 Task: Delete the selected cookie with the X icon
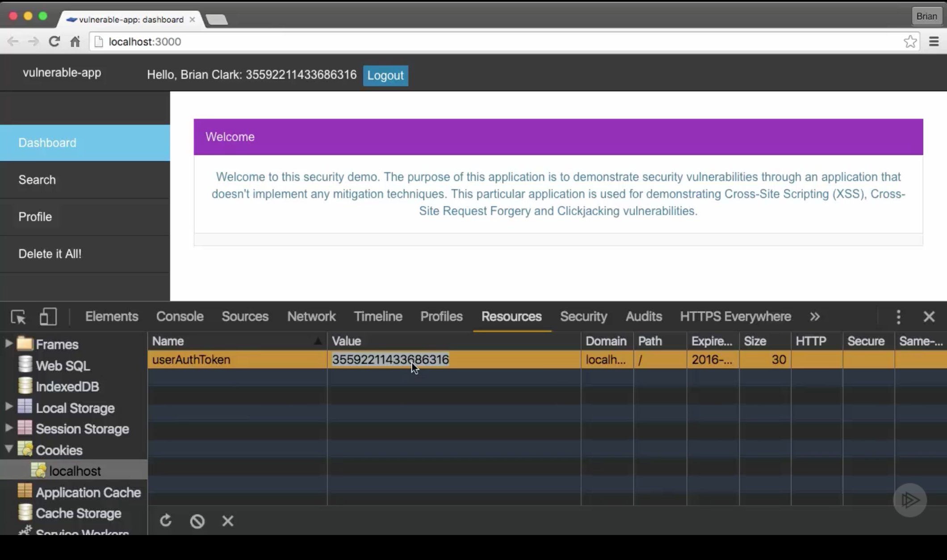tap(228, 521)
